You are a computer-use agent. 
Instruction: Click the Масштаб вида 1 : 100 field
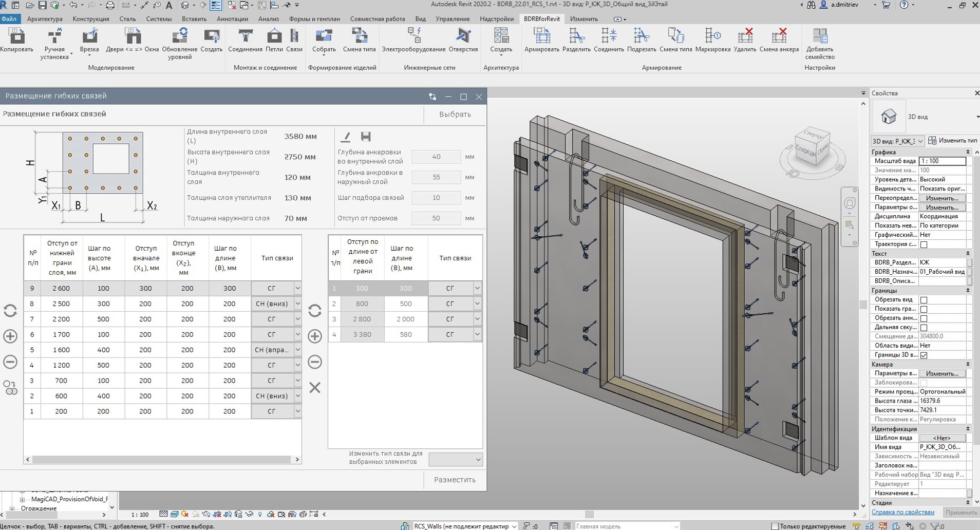(943, 161)
